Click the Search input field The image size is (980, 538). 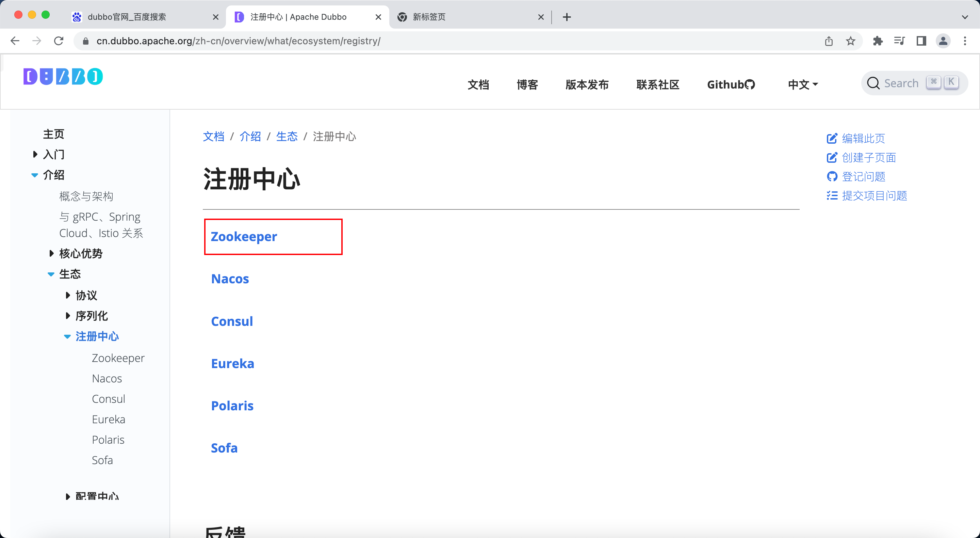(x=914, y=83)
